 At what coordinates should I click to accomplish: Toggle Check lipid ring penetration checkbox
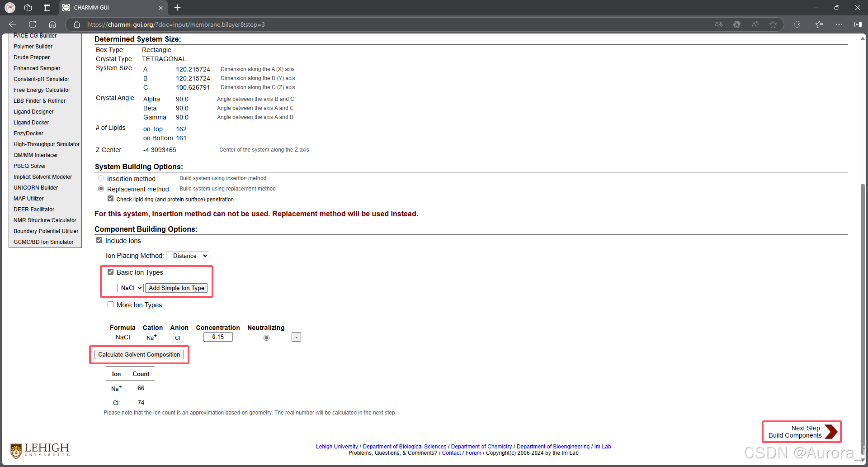point(110,199)
